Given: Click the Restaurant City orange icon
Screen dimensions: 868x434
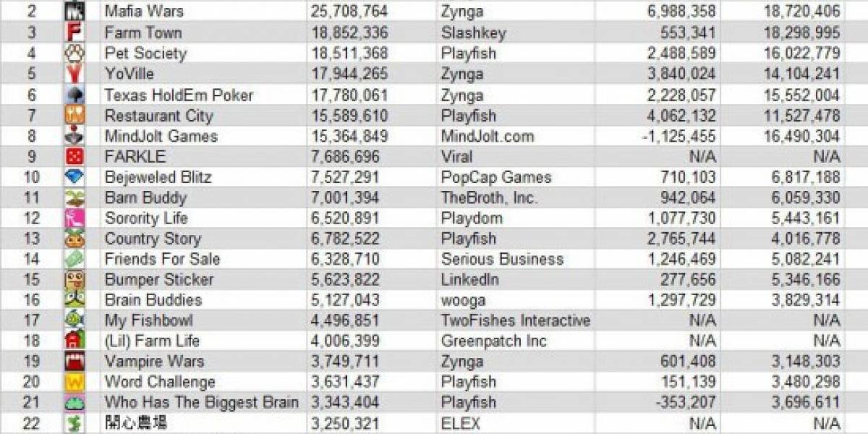Looking at the screenshot, I should (x=75, y=115).
